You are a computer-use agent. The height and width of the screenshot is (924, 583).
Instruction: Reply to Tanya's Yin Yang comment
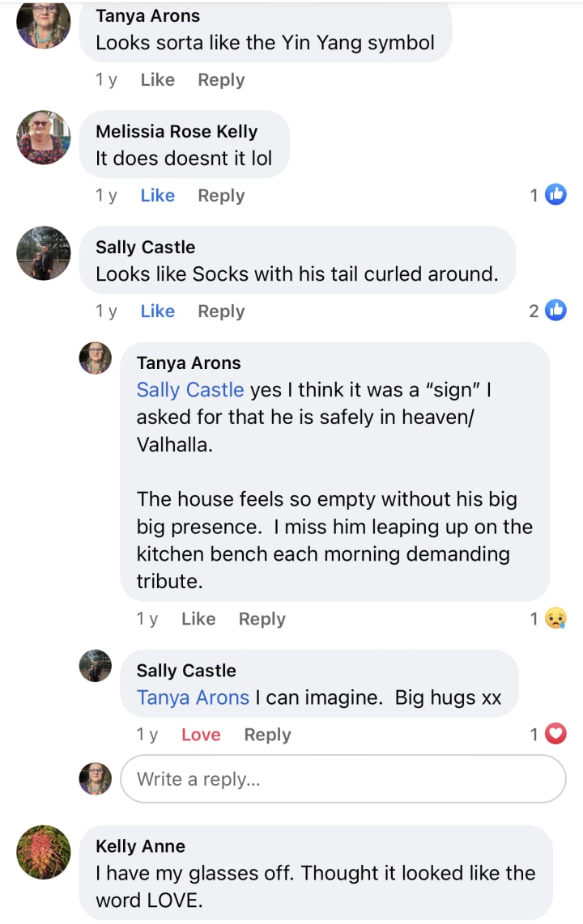pyautogui.click(x=221, y=80)
